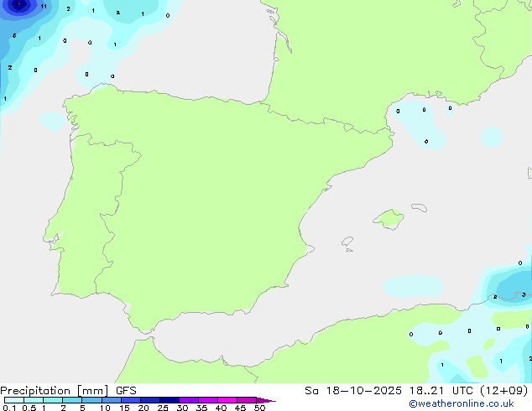Image resolution: width=532 pixels, height=411 pixels.
Task: Click the 30–35 mm purple swatch
Action: coord(189,400)
